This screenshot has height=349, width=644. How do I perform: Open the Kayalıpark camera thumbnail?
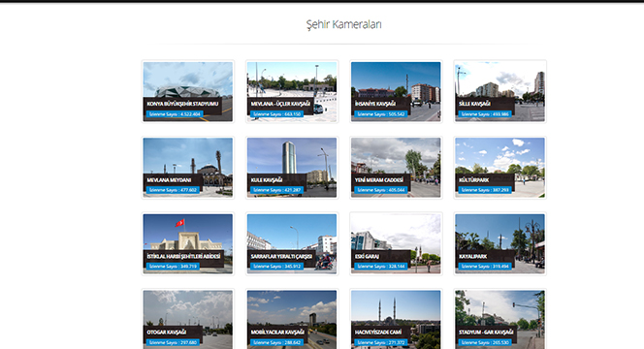499,244
